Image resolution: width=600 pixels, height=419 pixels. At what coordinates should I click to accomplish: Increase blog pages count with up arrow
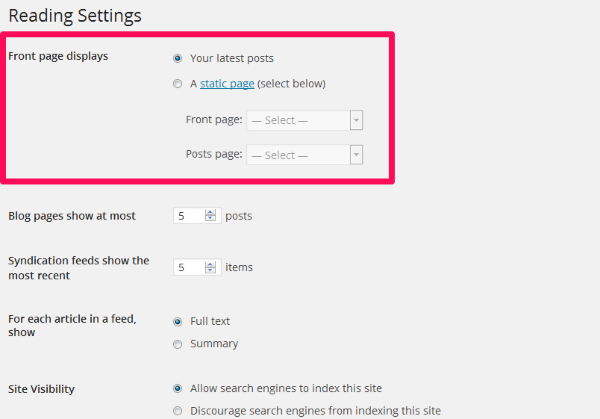210,212
